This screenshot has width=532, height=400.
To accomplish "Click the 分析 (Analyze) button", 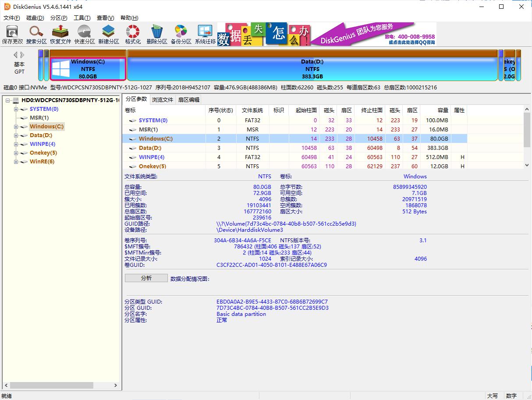I will 146,278.
